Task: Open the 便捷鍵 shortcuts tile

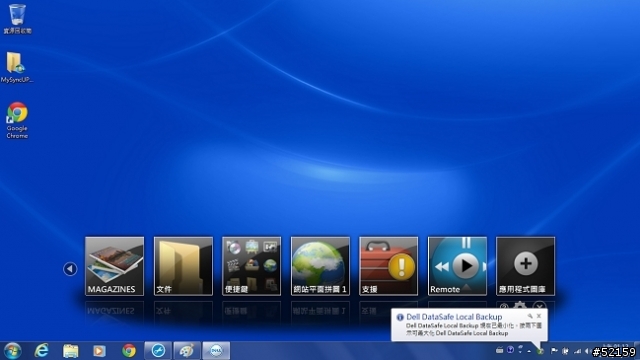Action: pyautogui.click(x=251, y=266)
